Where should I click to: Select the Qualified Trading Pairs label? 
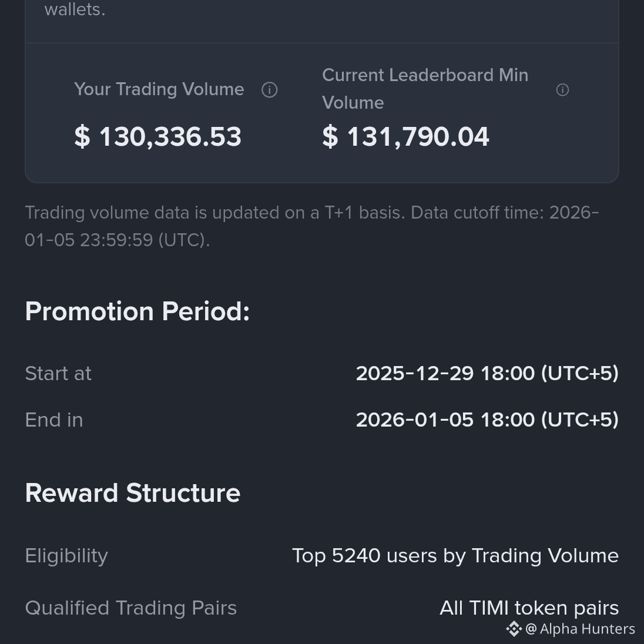click(130, 608)
